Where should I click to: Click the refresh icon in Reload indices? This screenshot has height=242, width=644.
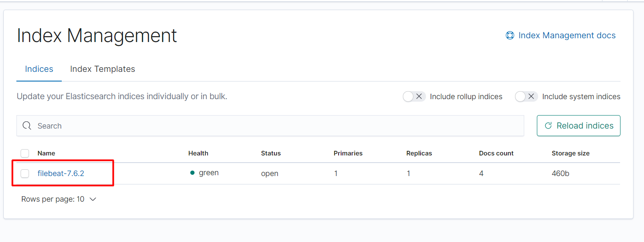tap(548, 126)
